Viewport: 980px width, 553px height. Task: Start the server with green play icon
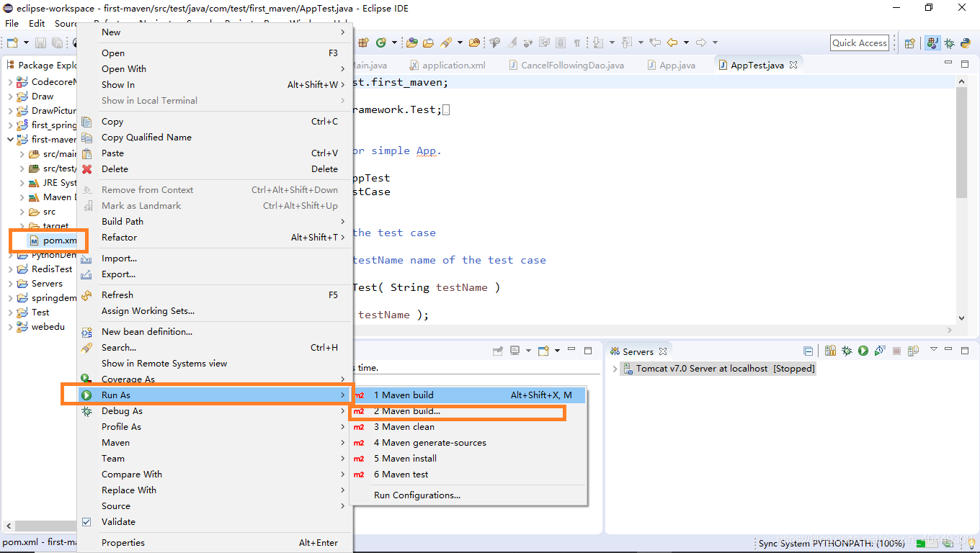863,351
